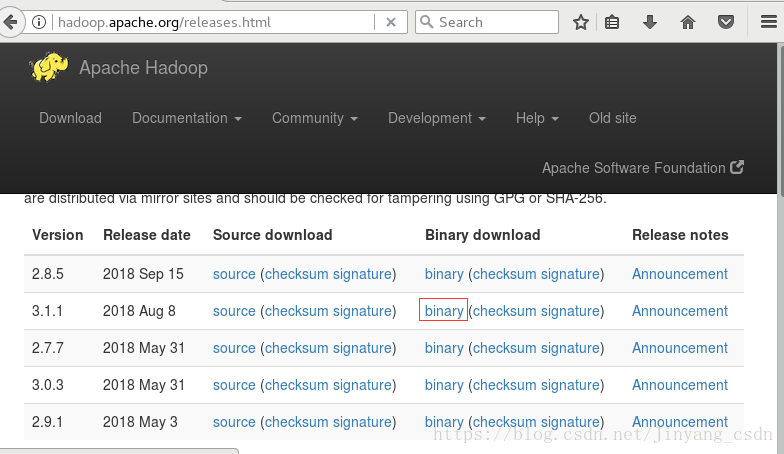This screenshot has height=454, width=784.
Task: Download source for version 2.9.1
Action: (x=234, y=422)
